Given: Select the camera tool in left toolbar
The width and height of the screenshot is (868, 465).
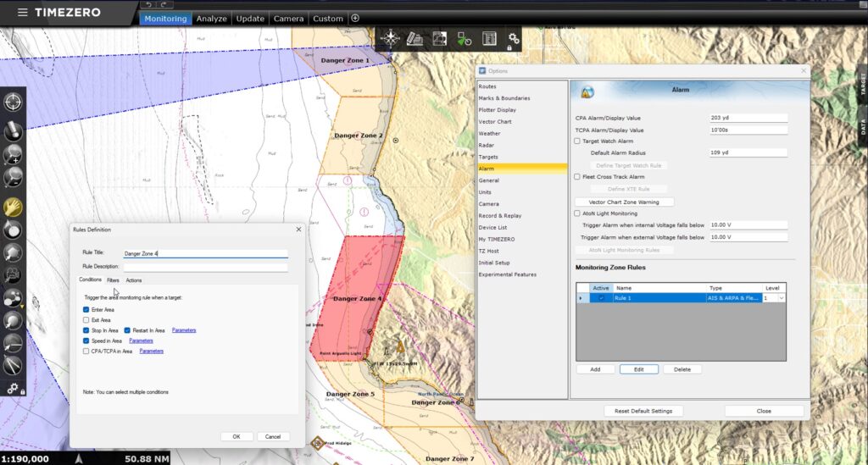Looking at the screenshot, I should [x=13, y=274].
